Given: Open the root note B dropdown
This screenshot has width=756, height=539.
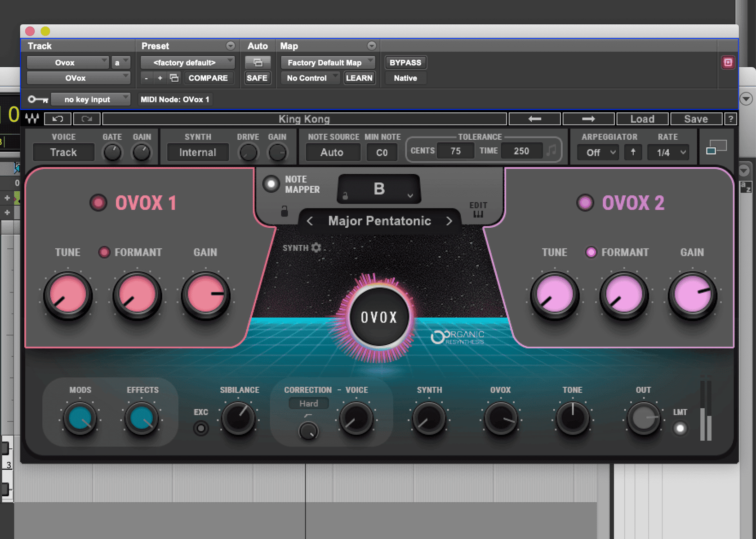Looking at the screenshot, I should 379,189.
